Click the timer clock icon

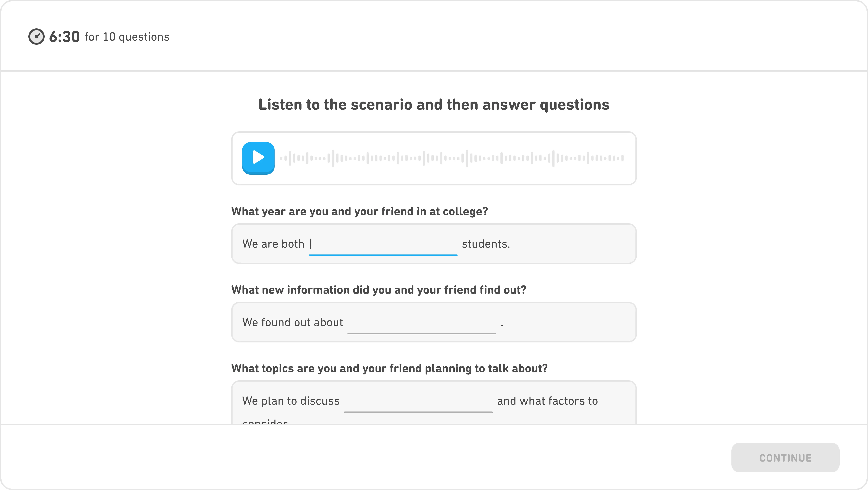[x=36, y=36]
